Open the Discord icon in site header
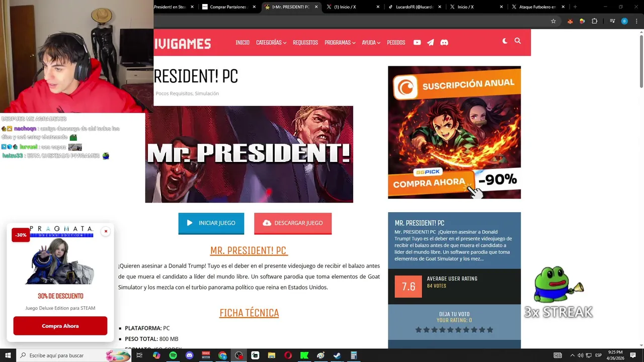The height and width of the screenshot is (362, 644). [444, 42]
